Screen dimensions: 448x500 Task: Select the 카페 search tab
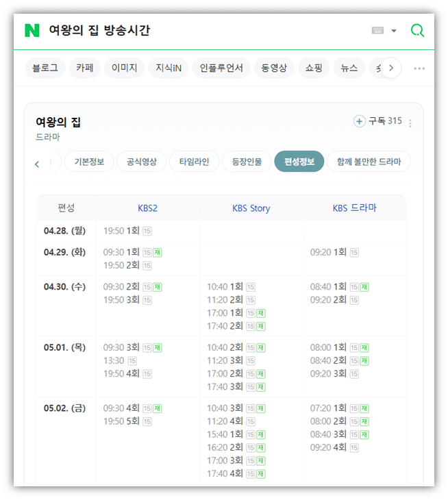coord(84,68)
